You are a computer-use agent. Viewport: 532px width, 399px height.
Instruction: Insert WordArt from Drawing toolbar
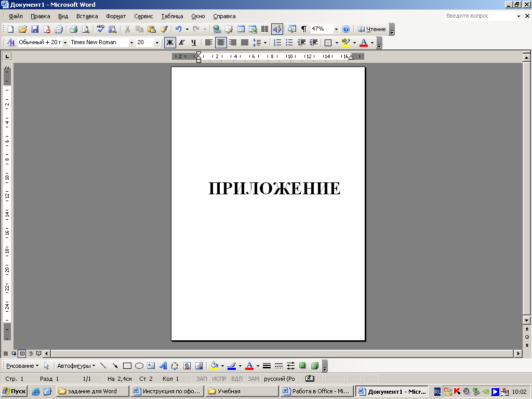click(x=163, y=366)
